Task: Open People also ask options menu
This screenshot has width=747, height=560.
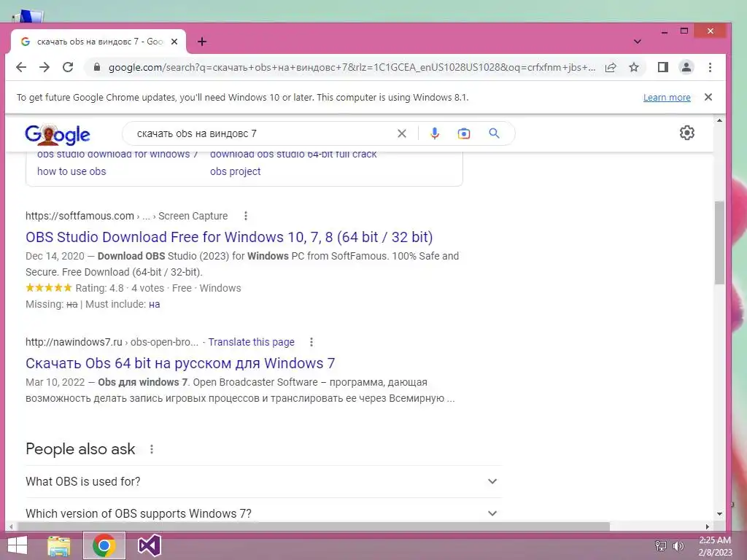Action: (152, 449)
